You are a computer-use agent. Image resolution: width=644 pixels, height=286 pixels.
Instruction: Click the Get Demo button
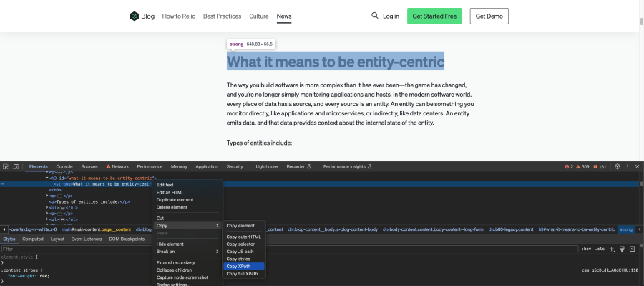tap(489, 16)
